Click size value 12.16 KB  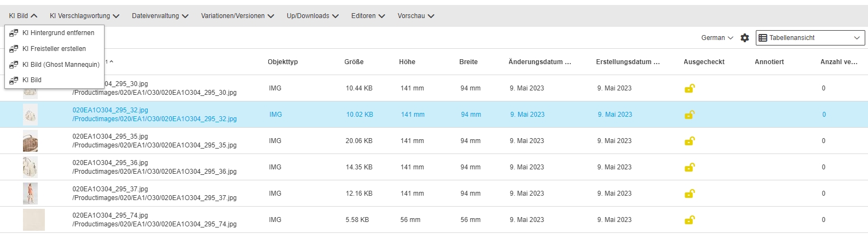coord(359,194)
